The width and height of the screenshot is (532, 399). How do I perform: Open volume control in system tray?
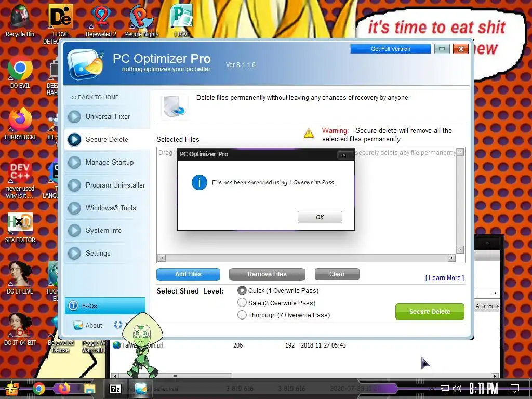[x=457, y=389]
